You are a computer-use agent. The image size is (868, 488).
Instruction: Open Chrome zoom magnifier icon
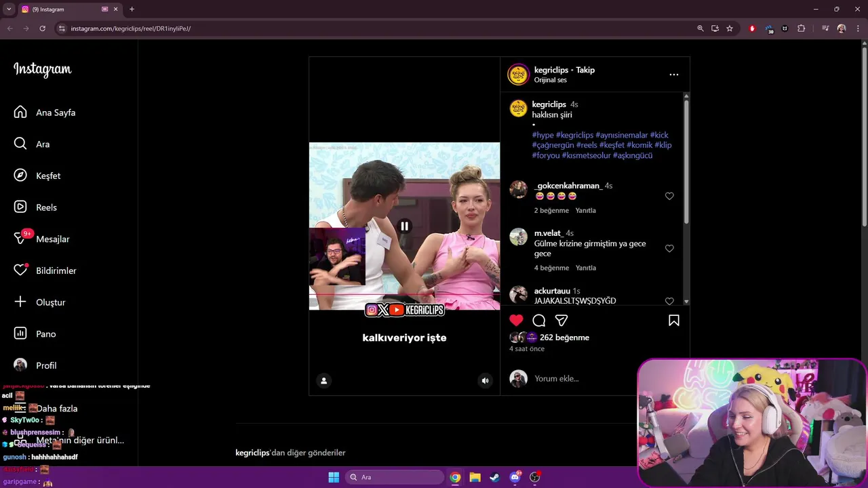pos(701,28)
